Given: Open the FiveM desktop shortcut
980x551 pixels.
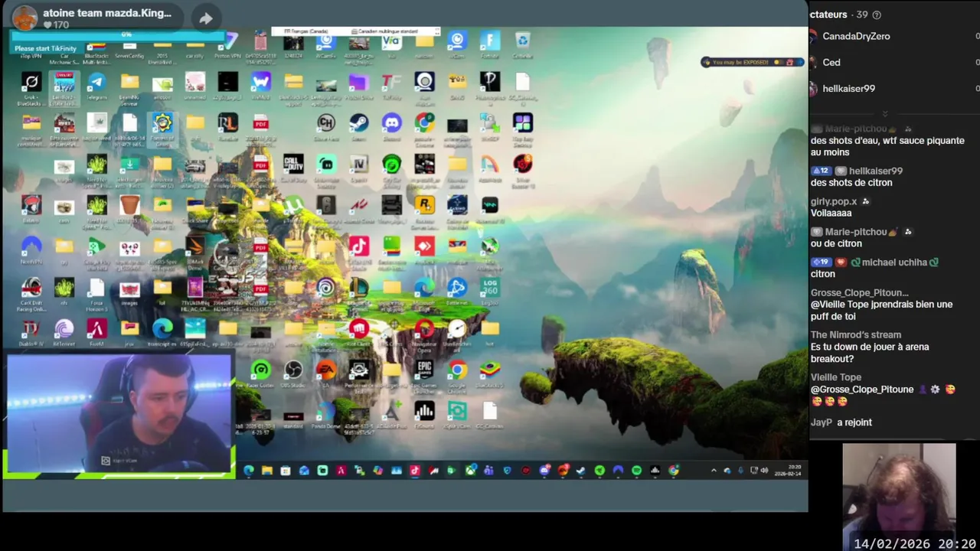Looking at the screenshot, I should [96, 328].
